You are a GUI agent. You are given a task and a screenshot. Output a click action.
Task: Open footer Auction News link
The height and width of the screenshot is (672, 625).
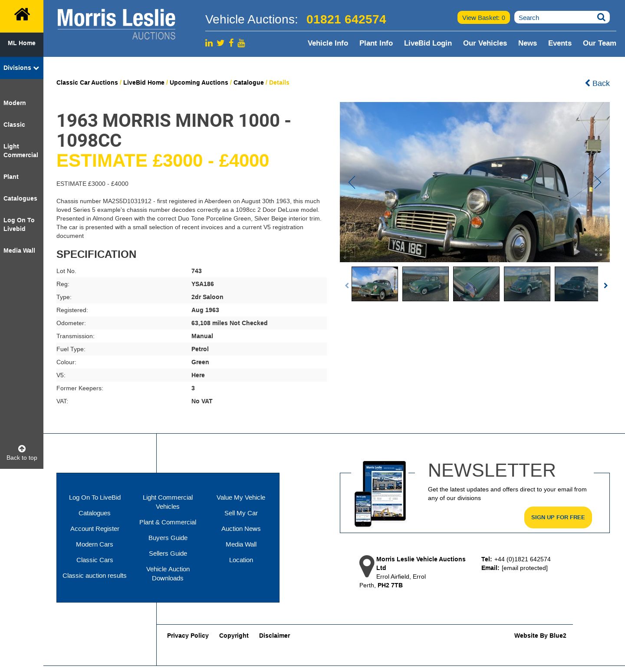click(241, 529)
